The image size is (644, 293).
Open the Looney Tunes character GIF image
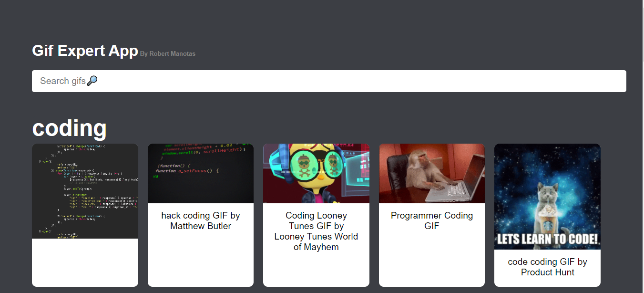tap(316, 173)
